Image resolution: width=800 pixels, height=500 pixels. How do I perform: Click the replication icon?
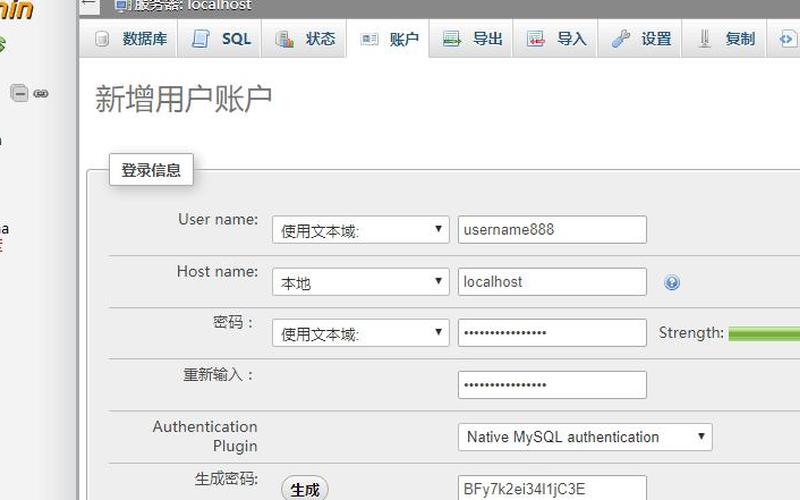click(x=705, y=39)
